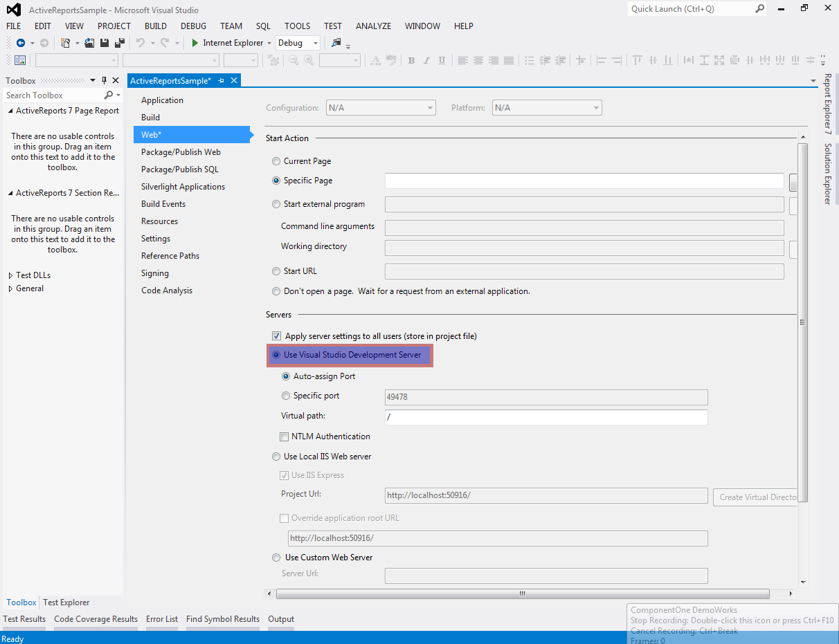Collapse ActiveReports 7 Page Report group
The width and height of the screenshot is (839, 644).
pos(10,111)
